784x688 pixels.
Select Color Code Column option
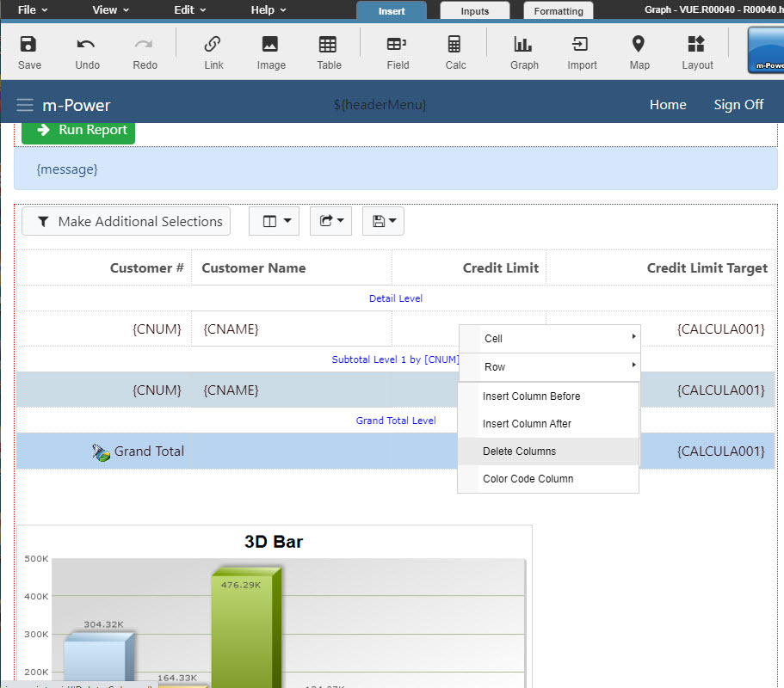coord(548,479)
